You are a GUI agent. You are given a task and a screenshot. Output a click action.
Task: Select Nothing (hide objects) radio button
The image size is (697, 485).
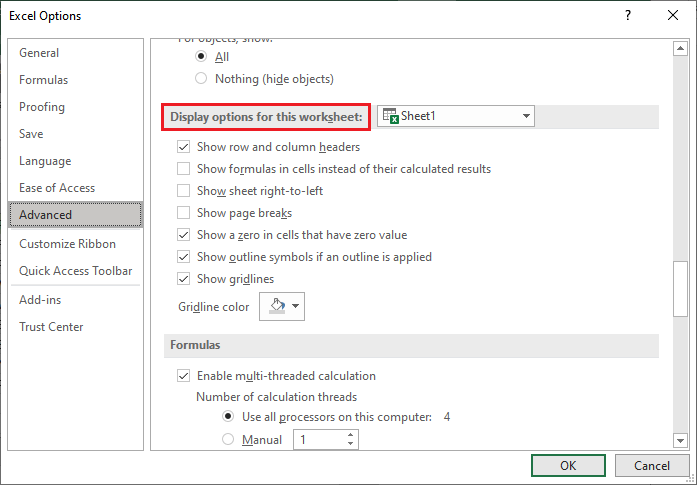202,79
